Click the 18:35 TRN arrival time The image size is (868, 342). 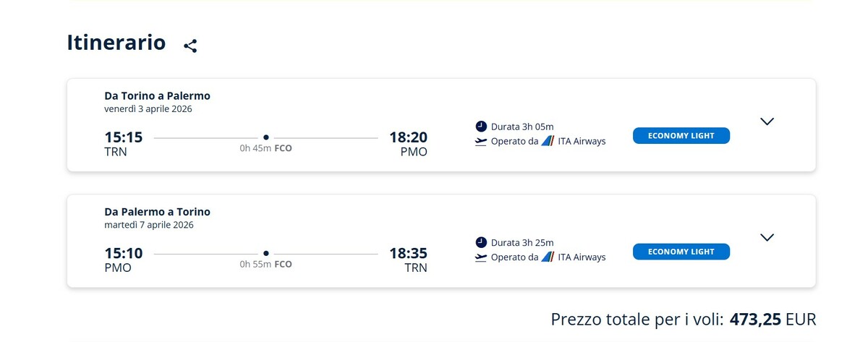click(408, 253)
